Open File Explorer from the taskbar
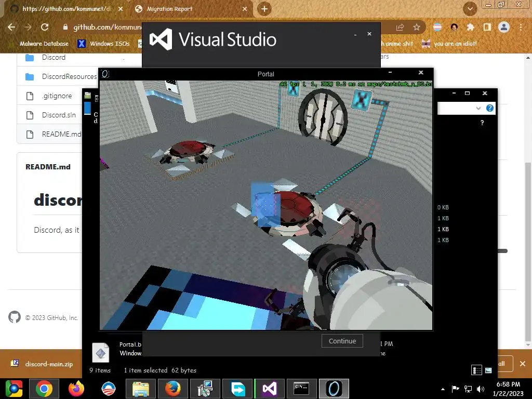The image size is (532, 399). [140, 389]
